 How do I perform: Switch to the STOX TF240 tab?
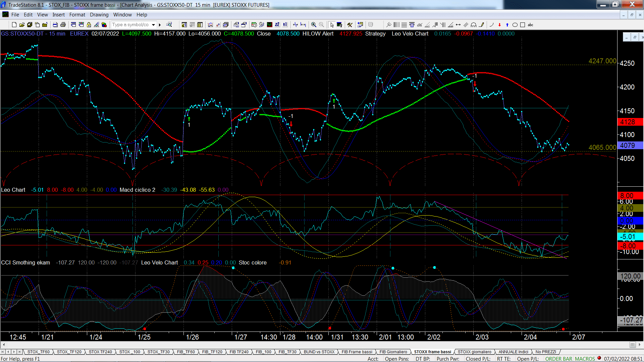100,352
